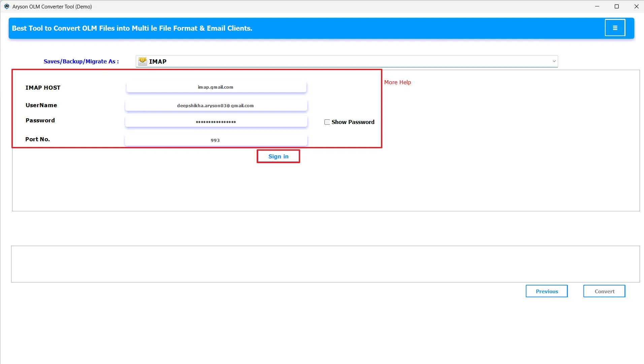The width and height of the screenshot is (644, 364).
Task: Click the Port No. field showing 993
Action: 216,140
